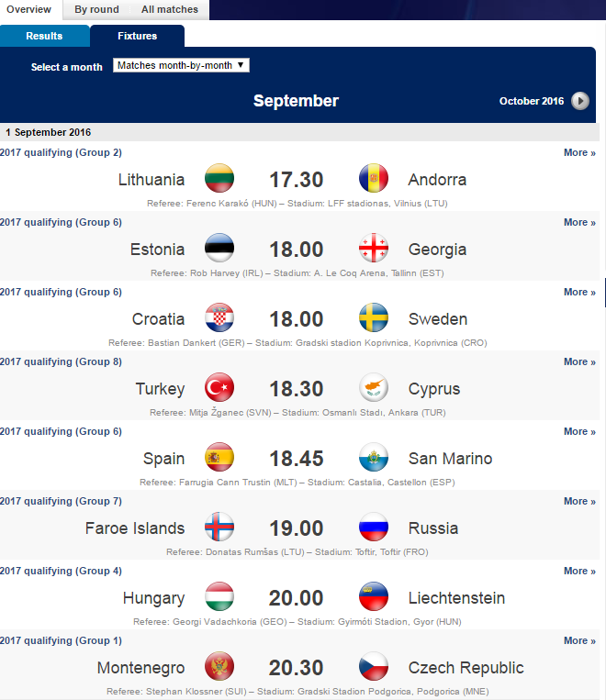Click More for Spain vs San Marino
This screenshot has height=700, width=606.
pos(579,432)
